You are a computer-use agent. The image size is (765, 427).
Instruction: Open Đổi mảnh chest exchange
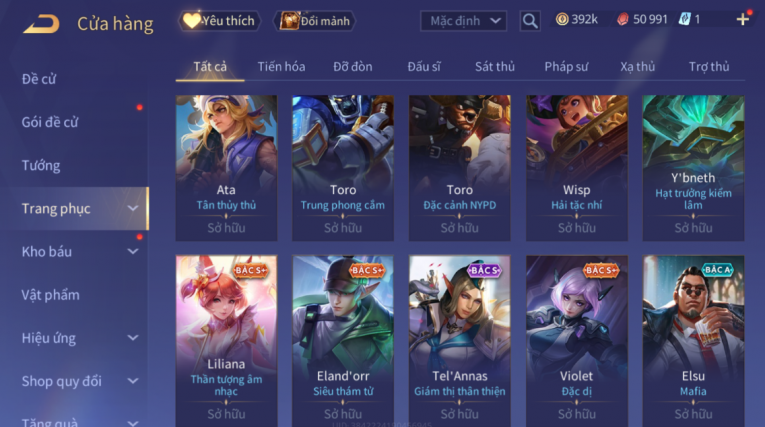[315, 21]
